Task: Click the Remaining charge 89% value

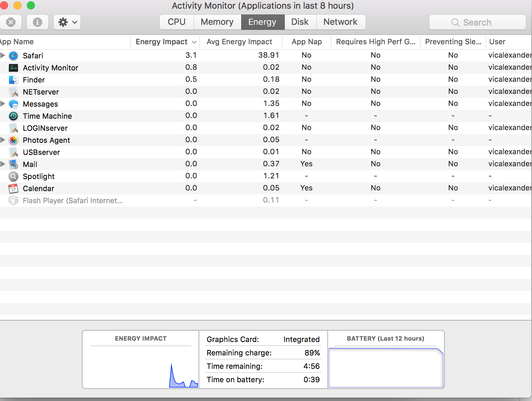Action: coord(312,353)
